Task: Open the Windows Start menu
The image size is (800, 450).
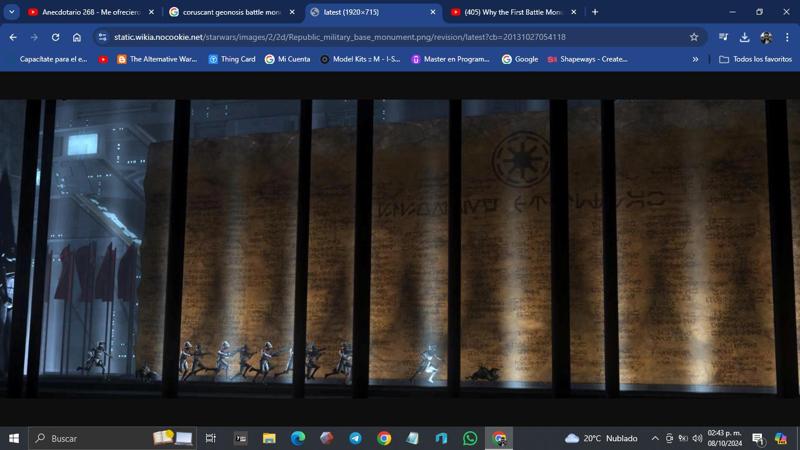Action: click(14, 438)
